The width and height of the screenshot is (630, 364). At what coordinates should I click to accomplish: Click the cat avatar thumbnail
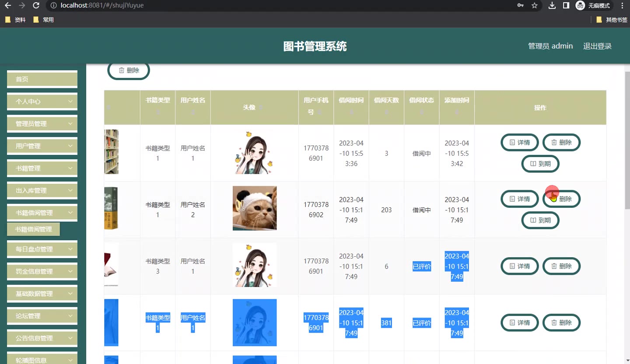click(255, 208)
